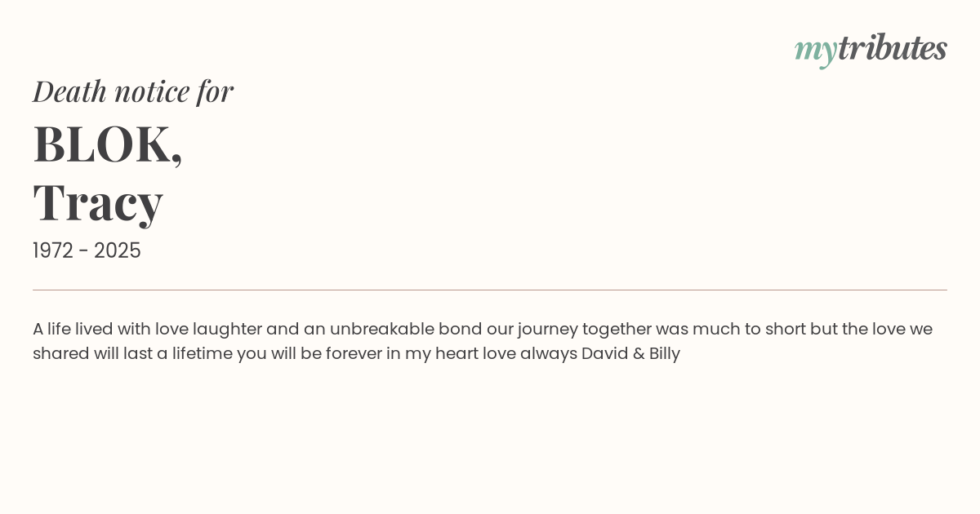The width and height of the screenshot is (980, 514).
Task: Click the "Death notice for" heading
Action: coord(133,91)
